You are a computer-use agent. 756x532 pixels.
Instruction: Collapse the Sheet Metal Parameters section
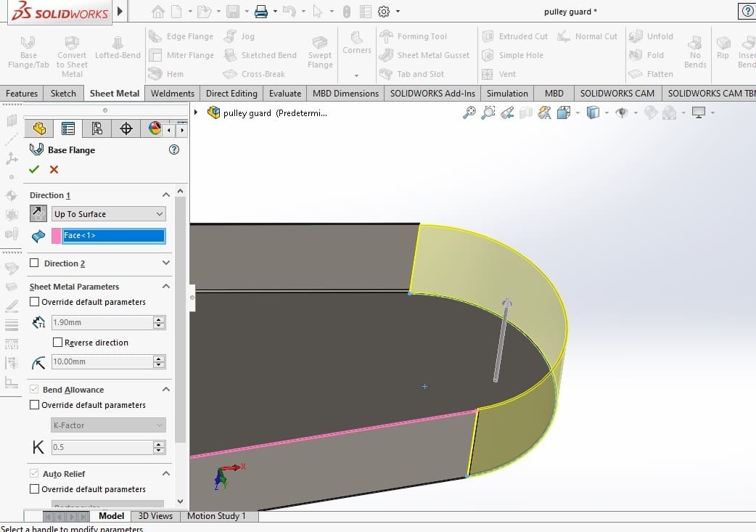[x=166, y=286]
